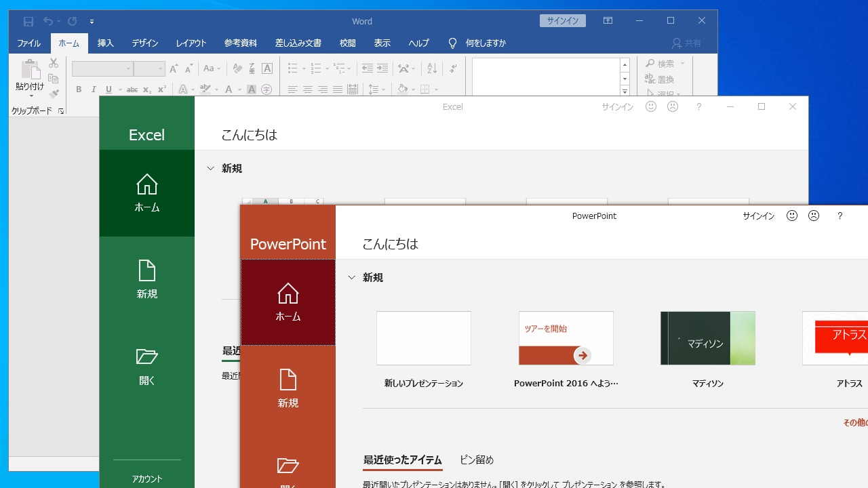
Task: Switch to the Word デザイン tab
Action: [x=145, y=43]
